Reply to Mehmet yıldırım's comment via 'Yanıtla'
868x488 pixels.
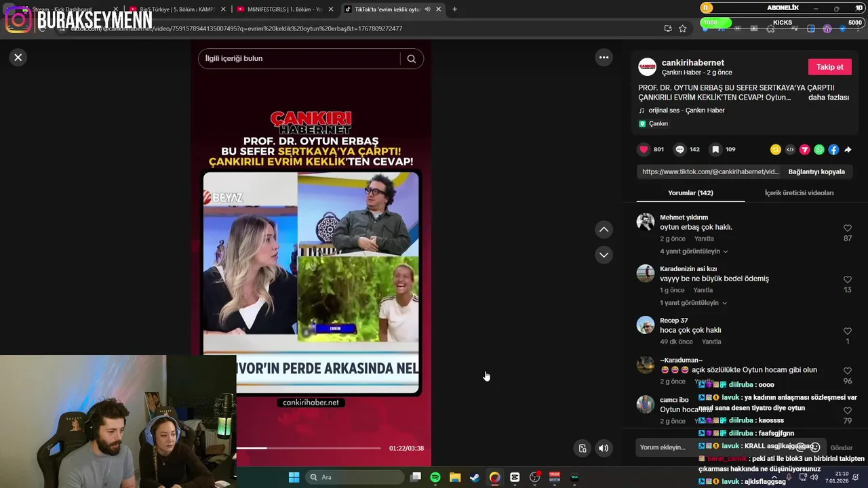(x=704, y=239)
